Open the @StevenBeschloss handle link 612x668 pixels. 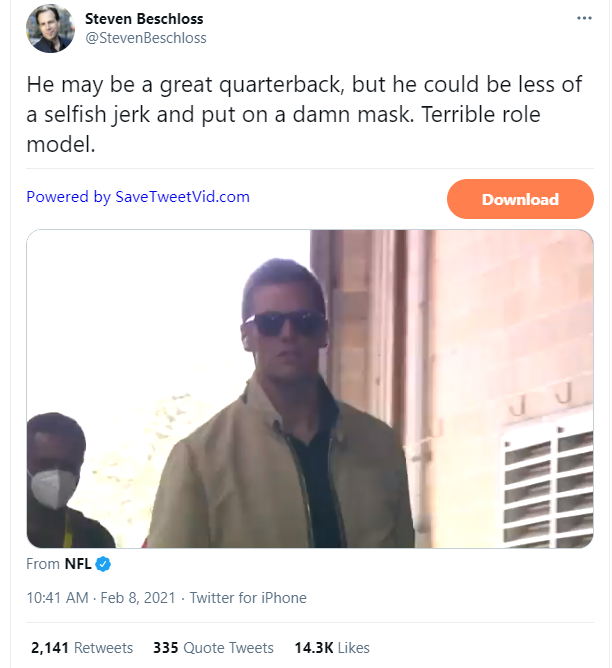click(146, 38)
